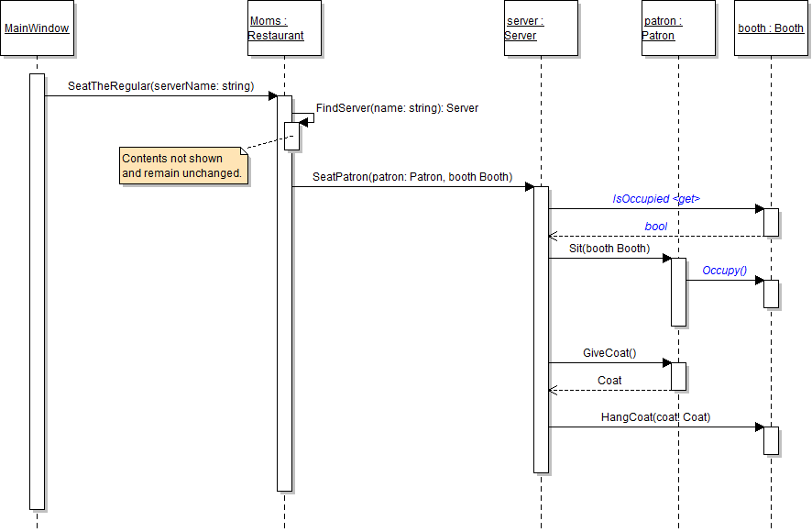
Task: Click the blue IsOccupied <get> message label
Action: 656,199
